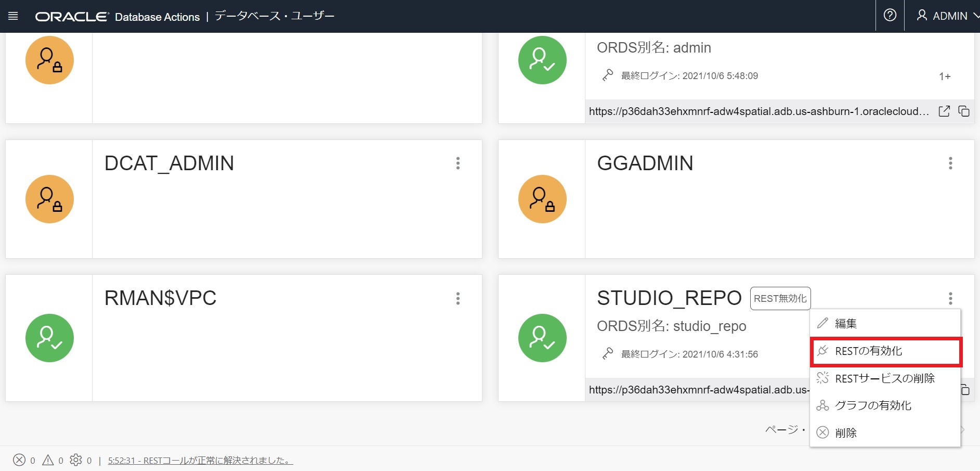Image resolution: width=980 pixels, height=471 pixels.
Task: Open GGADMIN's kebab actions menu
Action: [x=950, y=163]
